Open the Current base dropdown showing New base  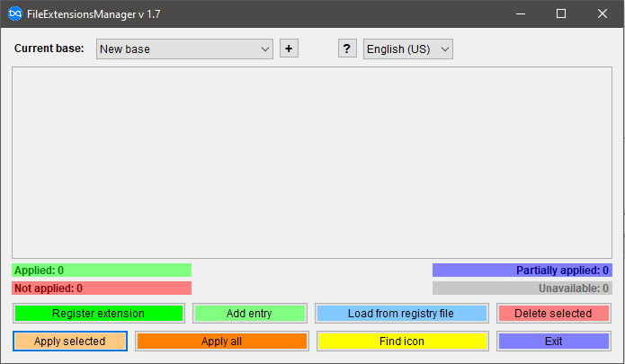(x=184, y=49)
